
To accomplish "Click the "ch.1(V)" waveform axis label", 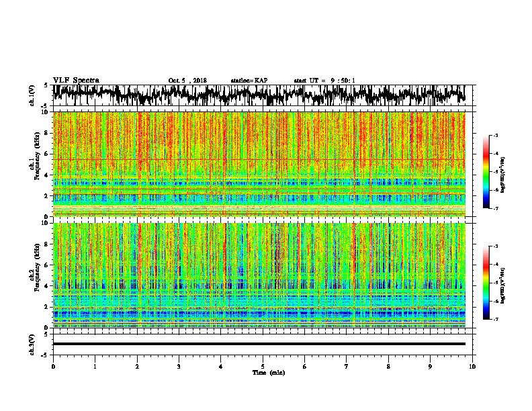I will coord(32,95).
